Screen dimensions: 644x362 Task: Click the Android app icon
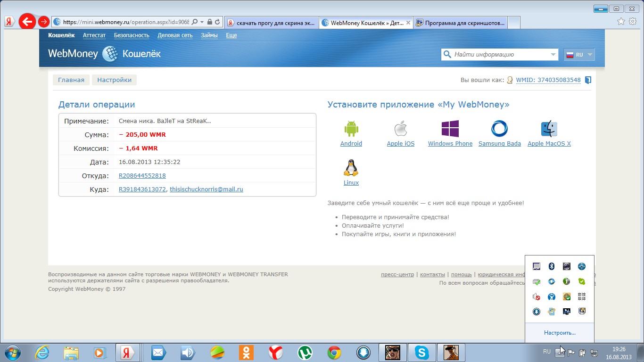(351, 129)
